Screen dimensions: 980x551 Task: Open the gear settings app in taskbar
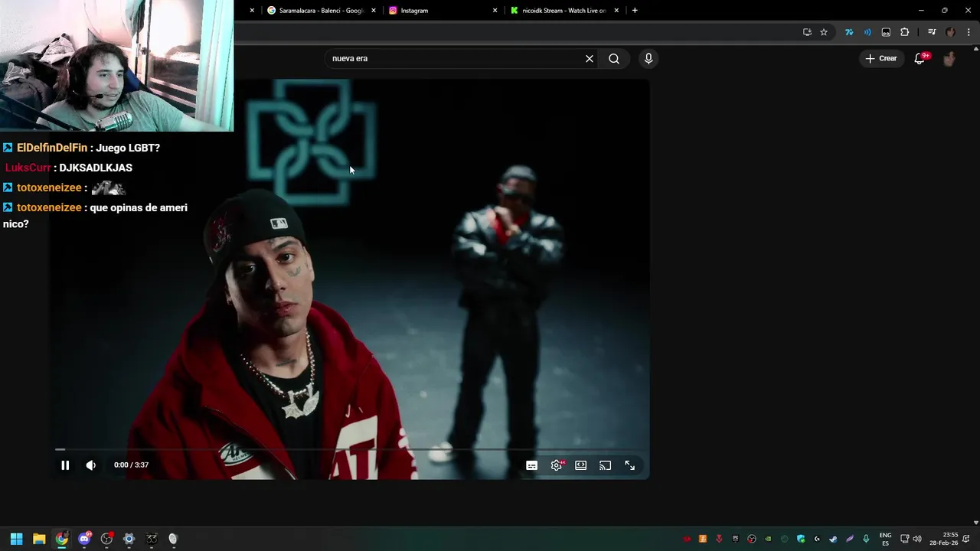tap(129, 539)
